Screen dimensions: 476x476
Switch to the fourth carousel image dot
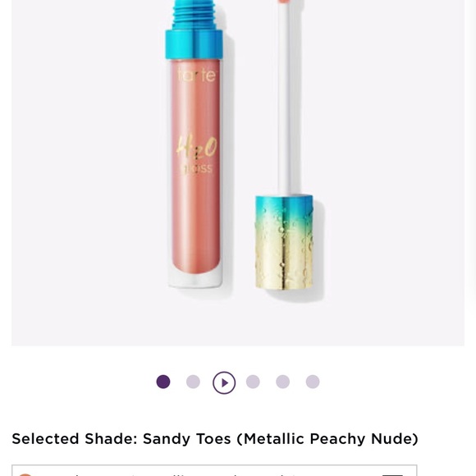point(253,382)
